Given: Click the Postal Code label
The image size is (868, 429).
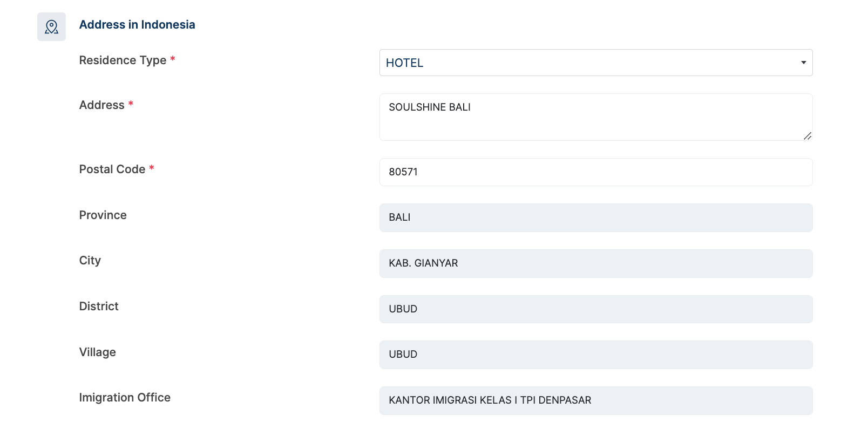Looking at the screenshot, I should [x=112, y=169].
